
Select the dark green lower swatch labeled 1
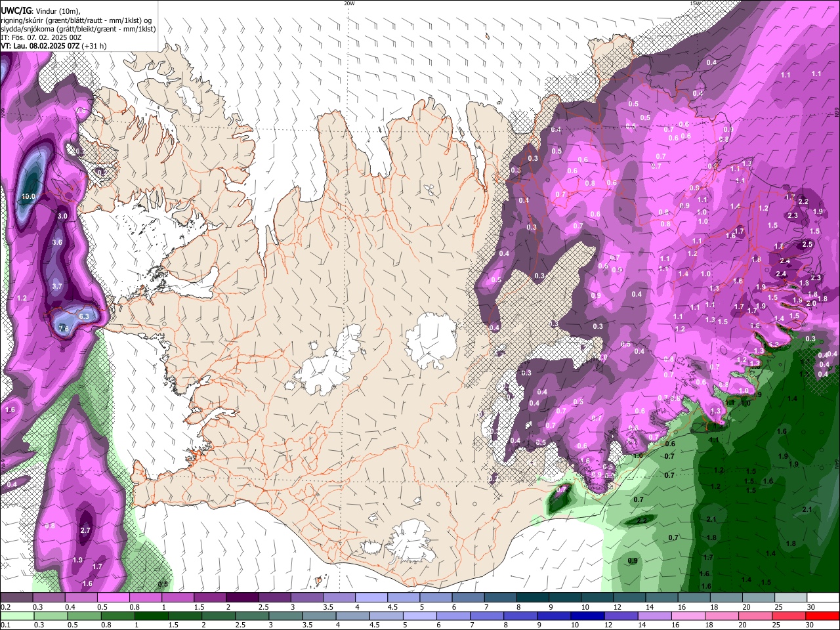coord(150,616)
